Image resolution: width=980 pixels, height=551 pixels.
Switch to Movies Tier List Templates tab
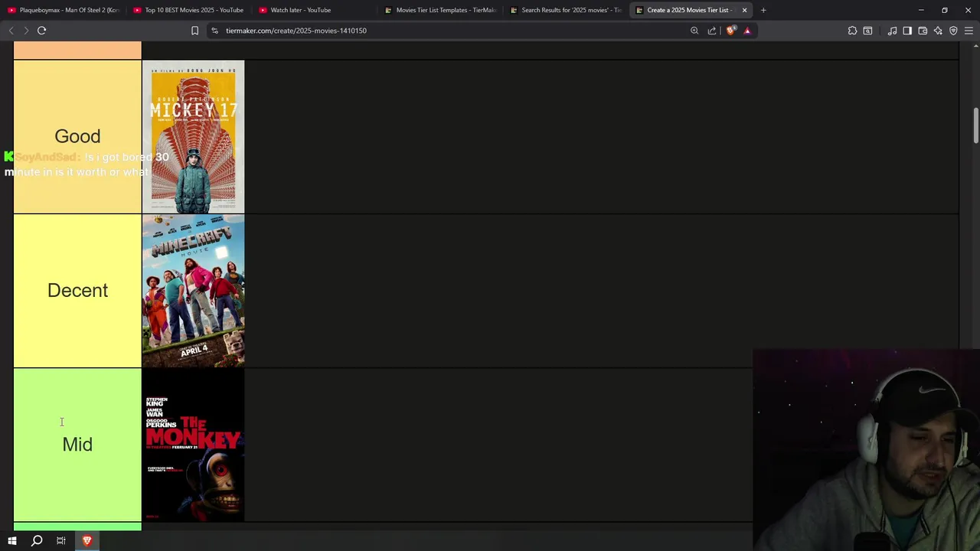440,10
